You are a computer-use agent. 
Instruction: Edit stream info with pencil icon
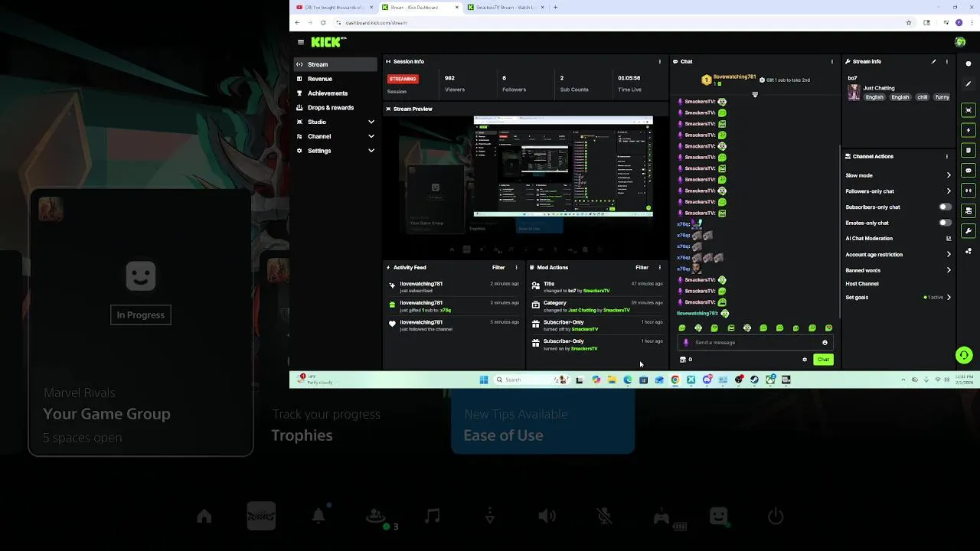tap(933, 61)
